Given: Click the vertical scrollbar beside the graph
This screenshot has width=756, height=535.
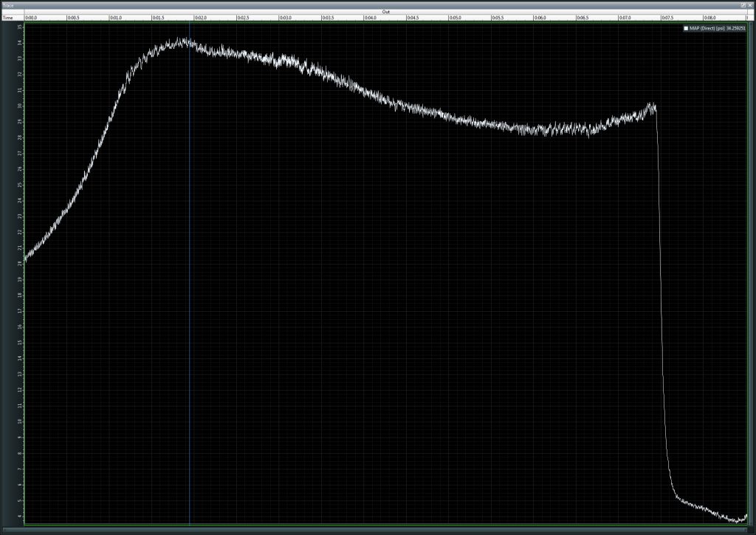Looking at the screenshot, I should click(x=751, y=273).
